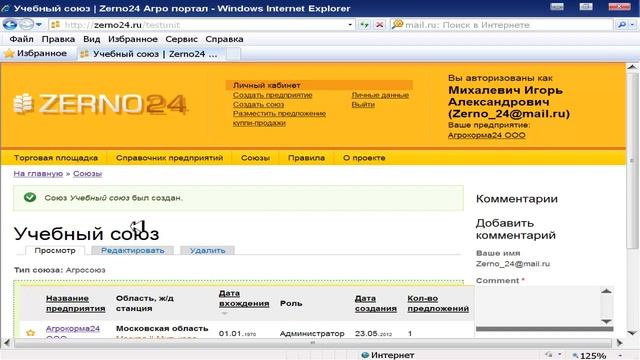The height and width of the screenshot is (360, 640).
Task: Open the Сервис menu
Action: 182,39
